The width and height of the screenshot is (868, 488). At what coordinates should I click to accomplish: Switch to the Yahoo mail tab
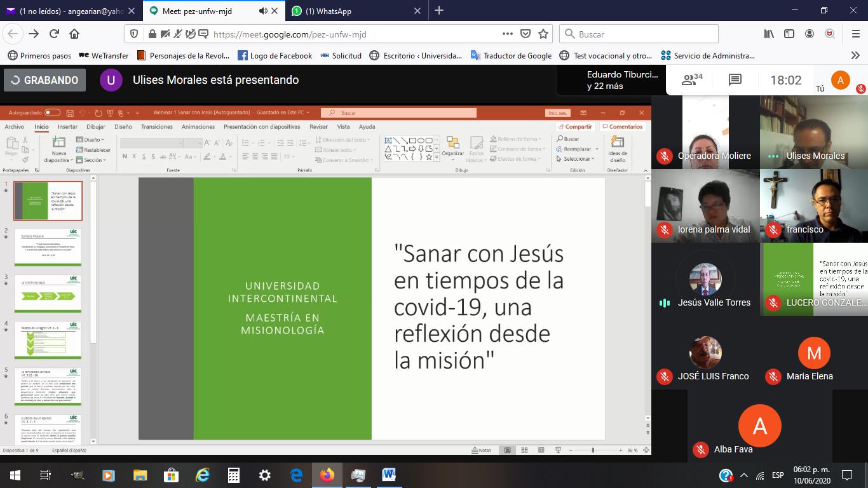[x=73, y=11]
